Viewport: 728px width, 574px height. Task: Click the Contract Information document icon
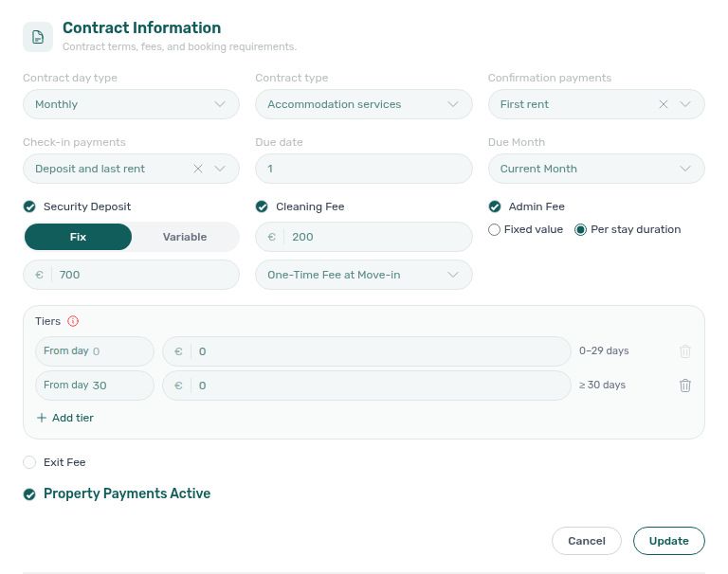(38, 37)
